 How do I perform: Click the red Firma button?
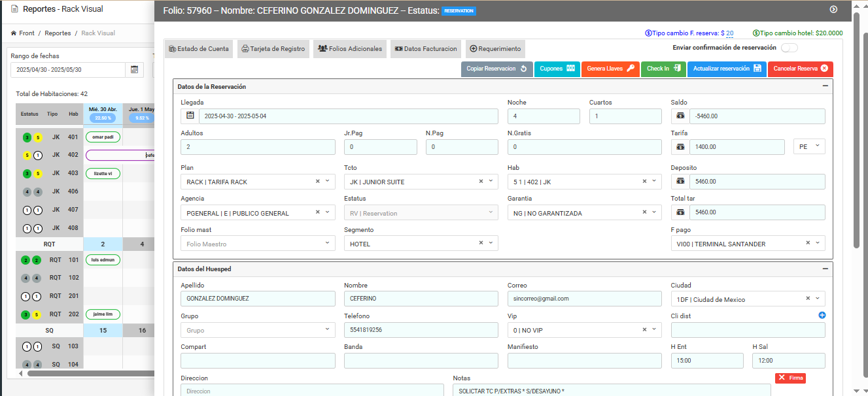click(x=790, y=378)
